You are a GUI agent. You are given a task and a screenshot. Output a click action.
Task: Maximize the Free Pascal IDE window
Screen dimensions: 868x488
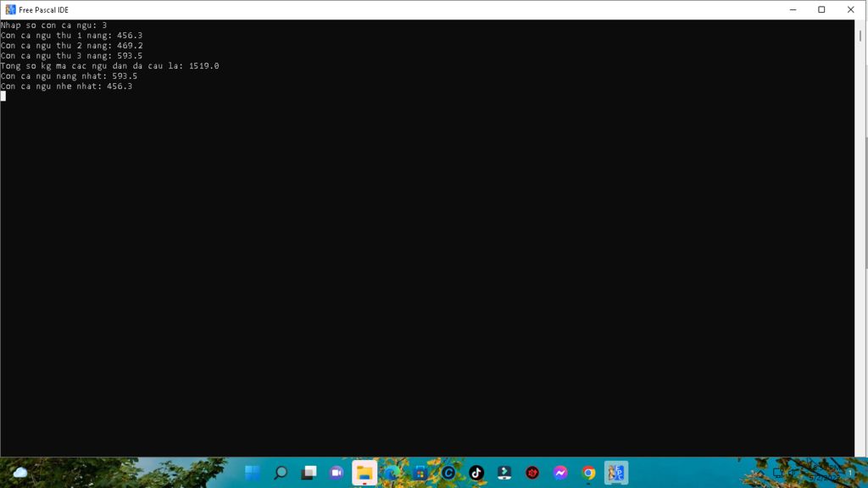(x=821, y=10)
